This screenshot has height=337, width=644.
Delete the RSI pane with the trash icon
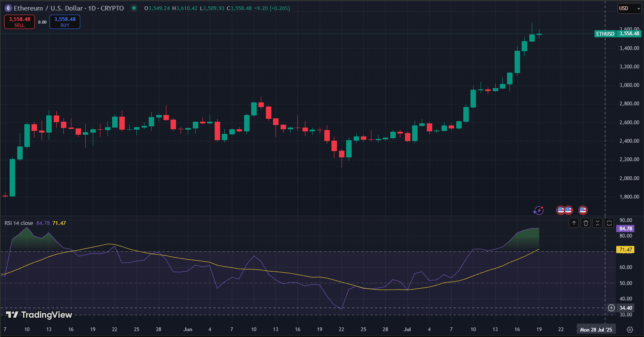pos(586,223)
